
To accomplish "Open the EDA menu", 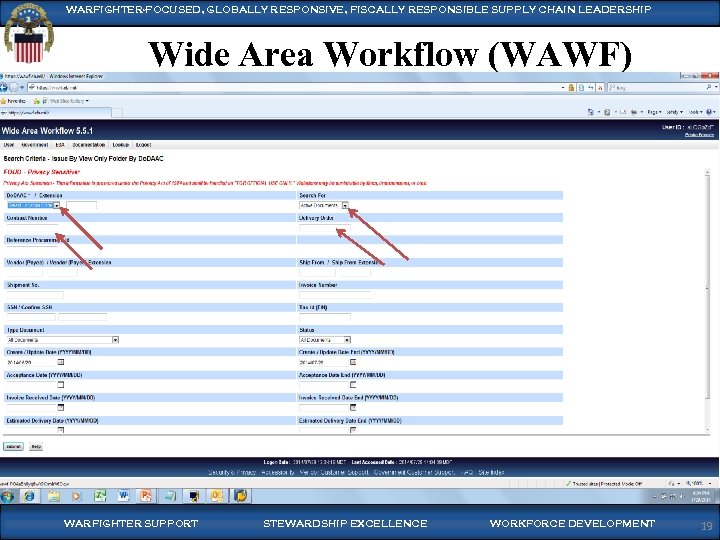I will tap(60, 145).
